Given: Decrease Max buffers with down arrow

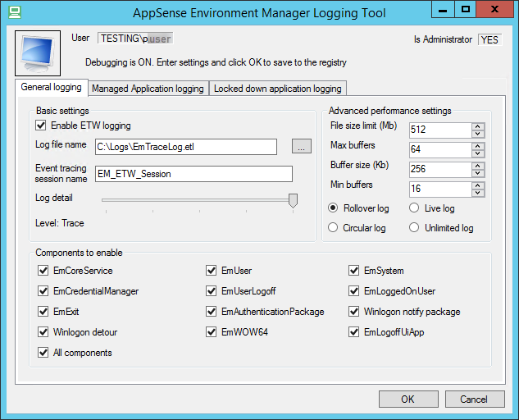Looking at the screenshot, I should click(x=478, y=153).
